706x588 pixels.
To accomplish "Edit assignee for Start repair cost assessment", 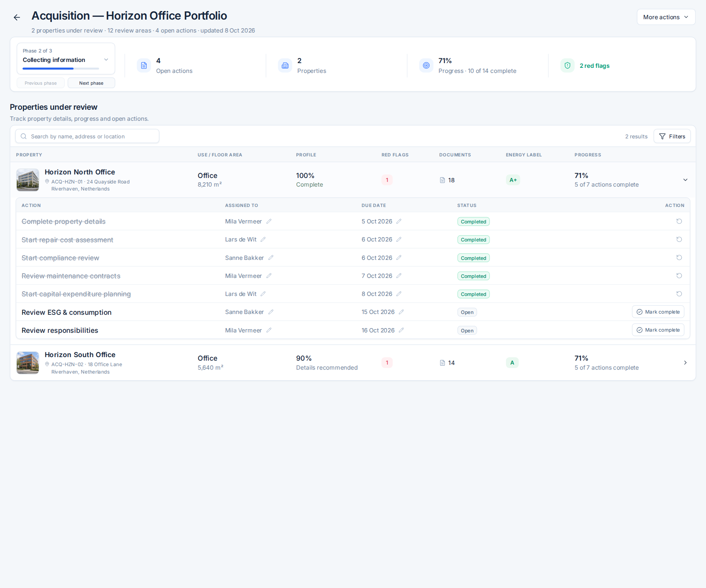I will coord(263,240).
